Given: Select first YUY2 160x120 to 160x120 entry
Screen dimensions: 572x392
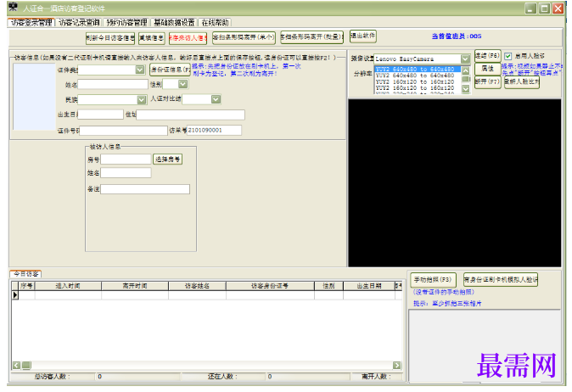Looking at the screenshot, I should (418, 82).
